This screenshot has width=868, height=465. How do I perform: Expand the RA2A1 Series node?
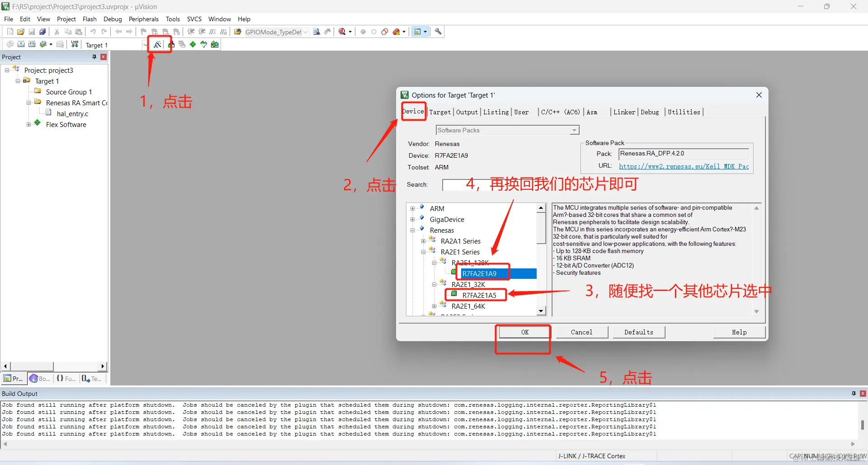point(423,241)
